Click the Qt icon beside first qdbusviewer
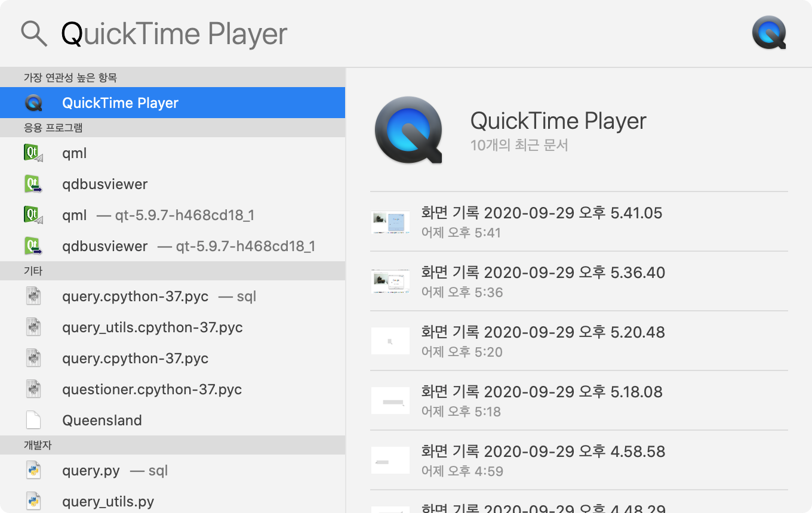The width and height of the screenshot is (812, 513). coord(33,184)
